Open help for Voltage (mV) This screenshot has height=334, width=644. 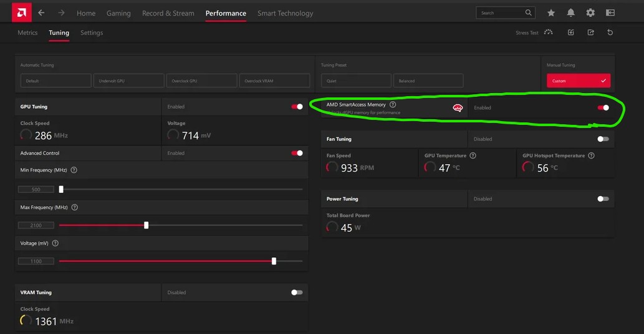(55, 243)
